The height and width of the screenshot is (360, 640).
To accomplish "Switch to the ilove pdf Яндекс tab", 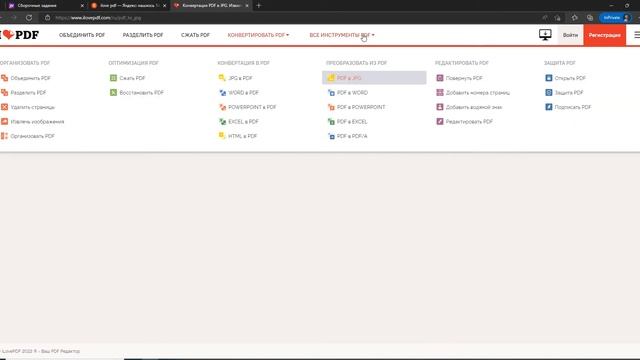I will pyautogui.click(x=129, y=6).
